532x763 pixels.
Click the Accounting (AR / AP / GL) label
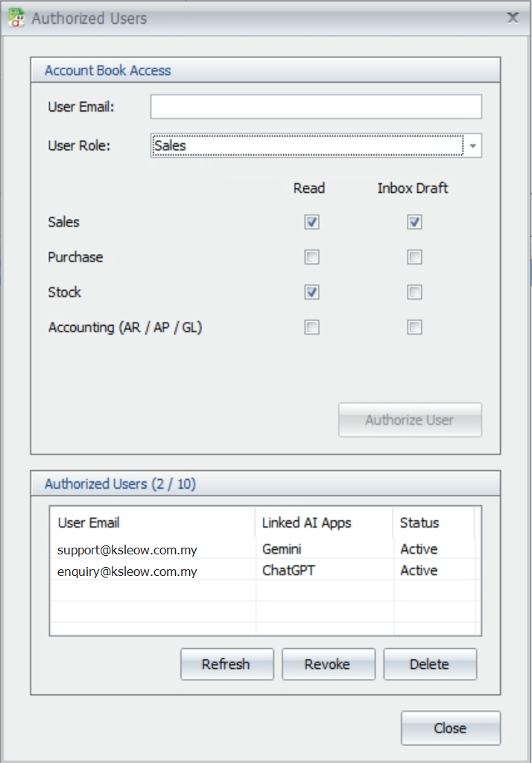tap(125, 328)
